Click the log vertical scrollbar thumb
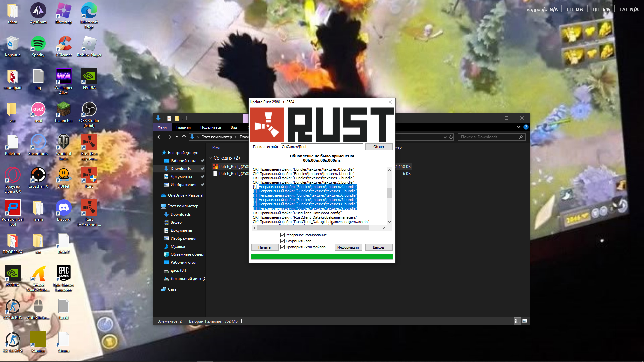644x362 pixels. pyautogui.click(x=389, y=193)
